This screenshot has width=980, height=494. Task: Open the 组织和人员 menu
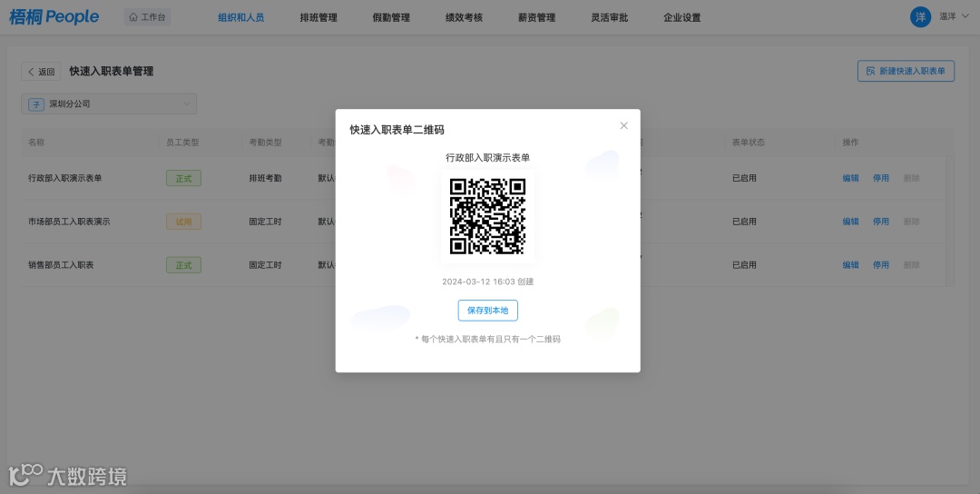coord(241,17)
